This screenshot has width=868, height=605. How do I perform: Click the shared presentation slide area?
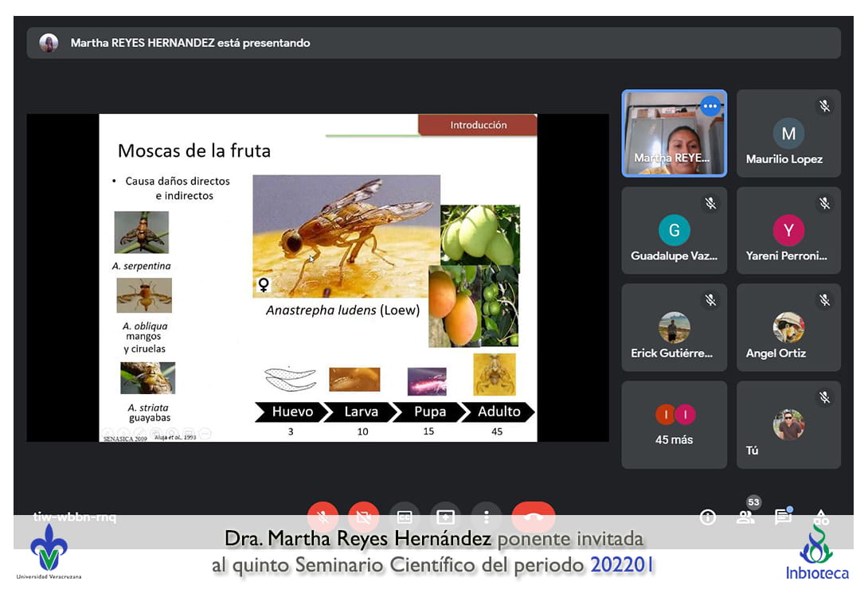point(318,278)
